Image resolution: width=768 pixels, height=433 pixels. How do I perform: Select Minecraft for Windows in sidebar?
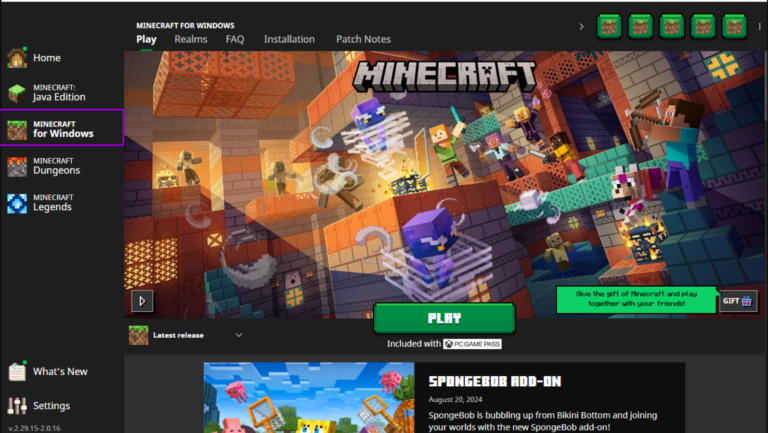pos(62,128)
